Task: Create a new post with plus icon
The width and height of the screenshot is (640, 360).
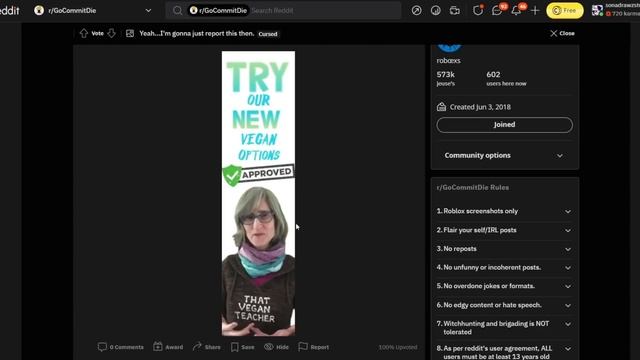Action: click(535, 11)
